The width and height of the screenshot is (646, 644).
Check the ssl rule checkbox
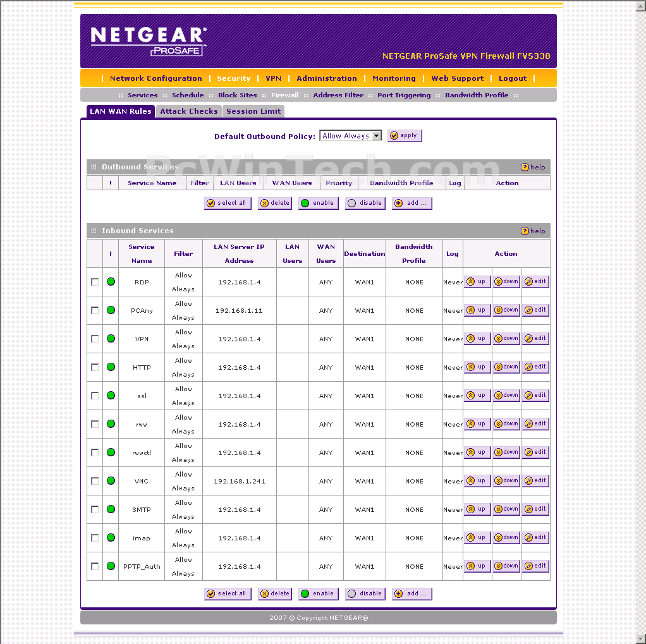click(x=95, y=396)
